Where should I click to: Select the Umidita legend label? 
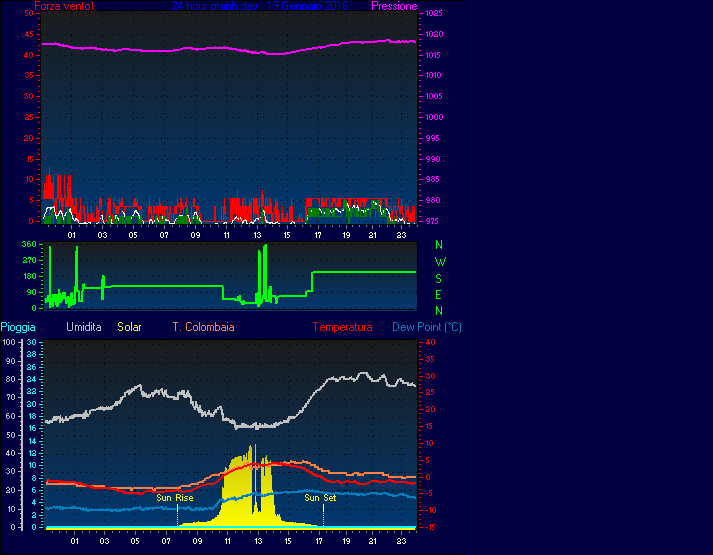pyautogui.click(x=83, y=327)
